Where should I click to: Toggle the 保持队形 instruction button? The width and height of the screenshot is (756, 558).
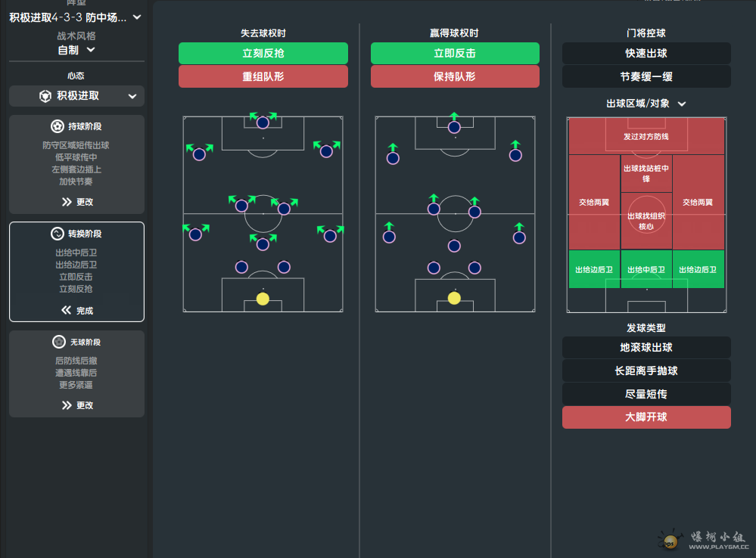tap(455, 76)
